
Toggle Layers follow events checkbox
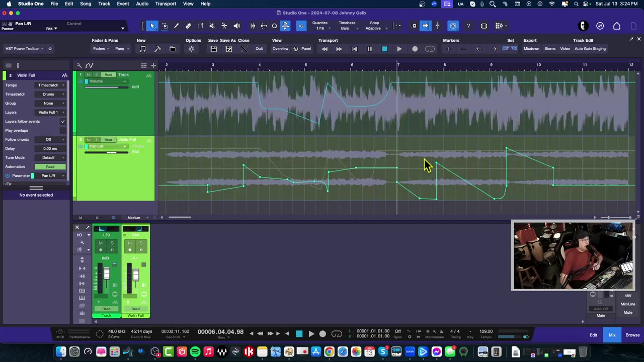coord(62,121)
